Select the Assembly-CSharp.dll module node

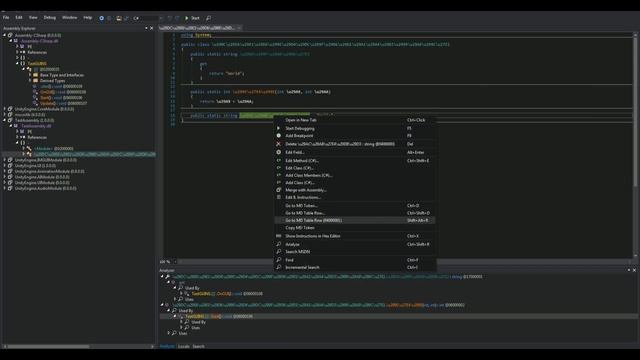39,41
